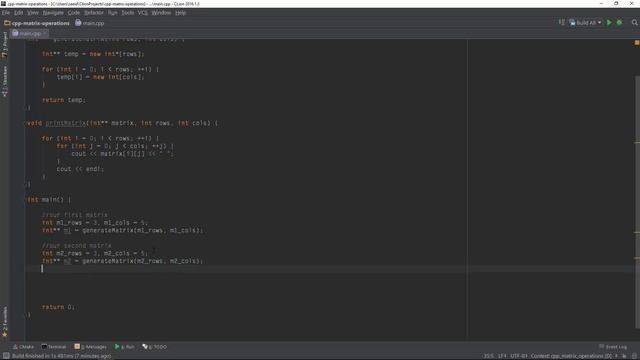Open the Run tool window
This screenshot has height=360, width=640.
click(124, 347)
